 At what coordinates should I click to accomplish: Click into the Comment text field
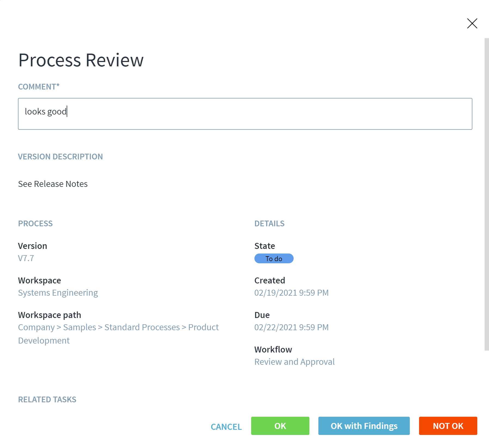pyautogui.click(x=245, y=114)
